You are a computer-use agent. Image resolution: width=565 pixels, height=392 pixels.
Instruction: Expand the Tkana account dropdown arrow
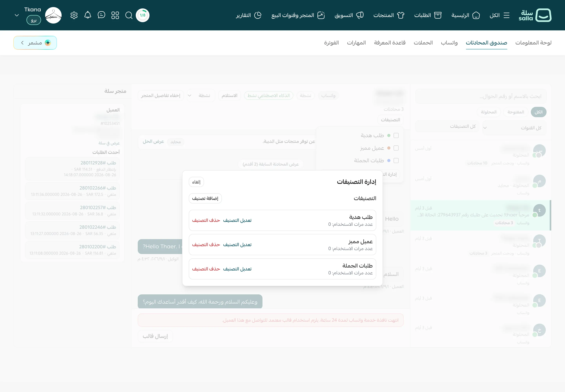[x=17, y=15]
